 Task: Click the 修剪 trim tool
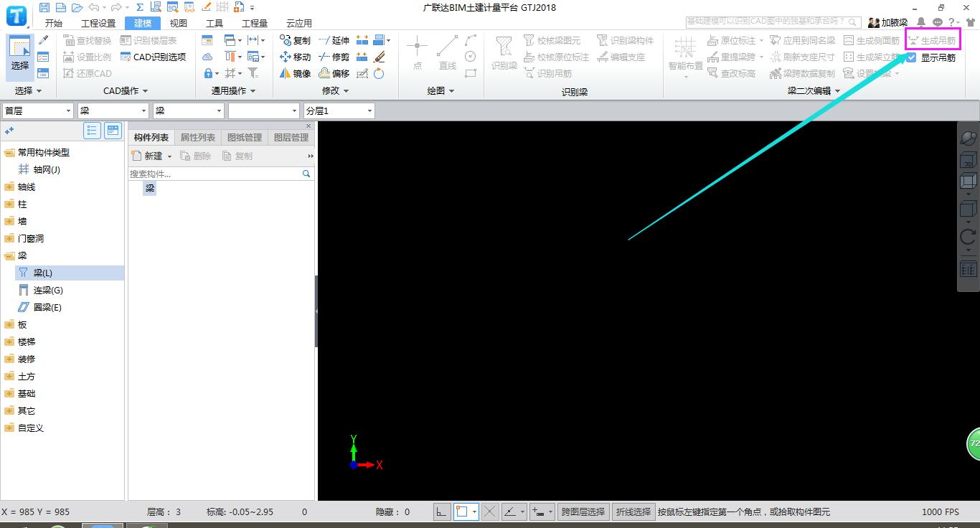[334, 57]
